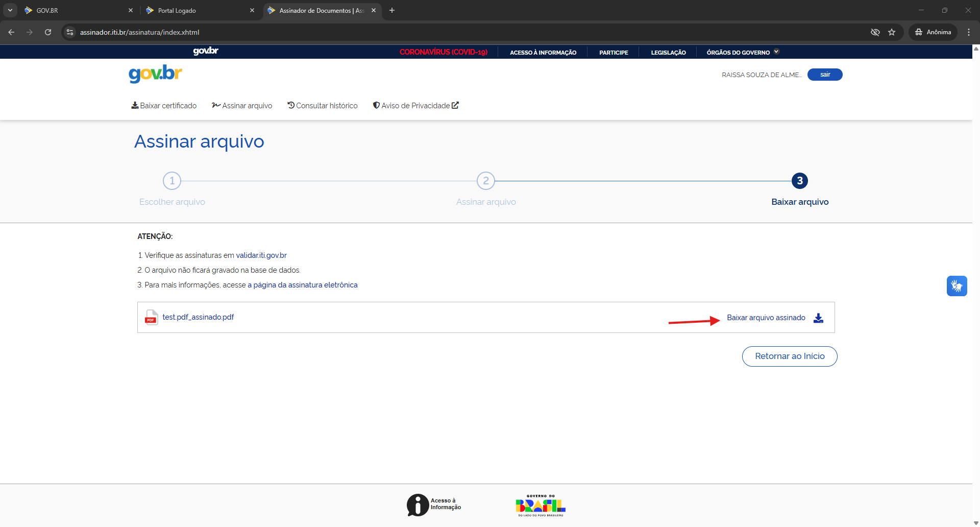Open site information icon in address bar
Screen dimensions: 980x527
[70, 32]
